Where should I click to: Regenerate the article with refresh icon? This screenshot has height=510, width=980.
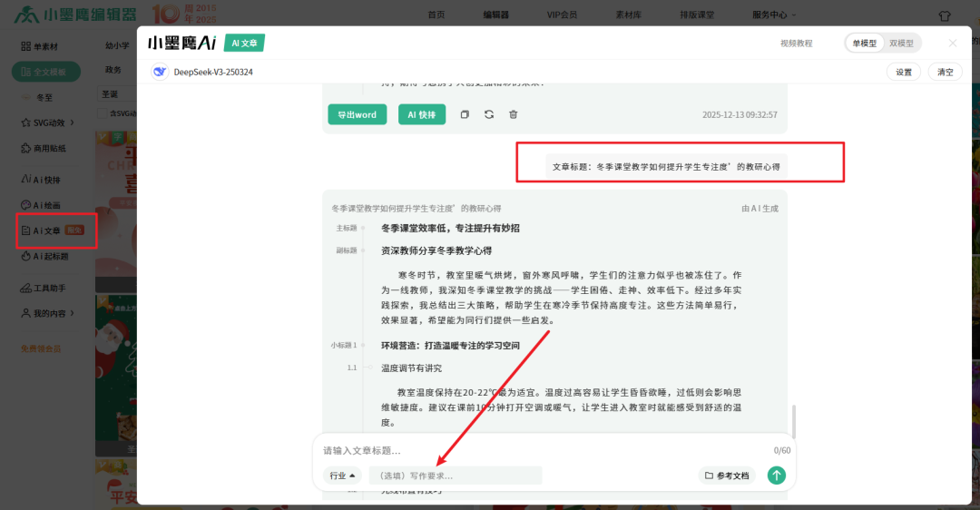489,114
